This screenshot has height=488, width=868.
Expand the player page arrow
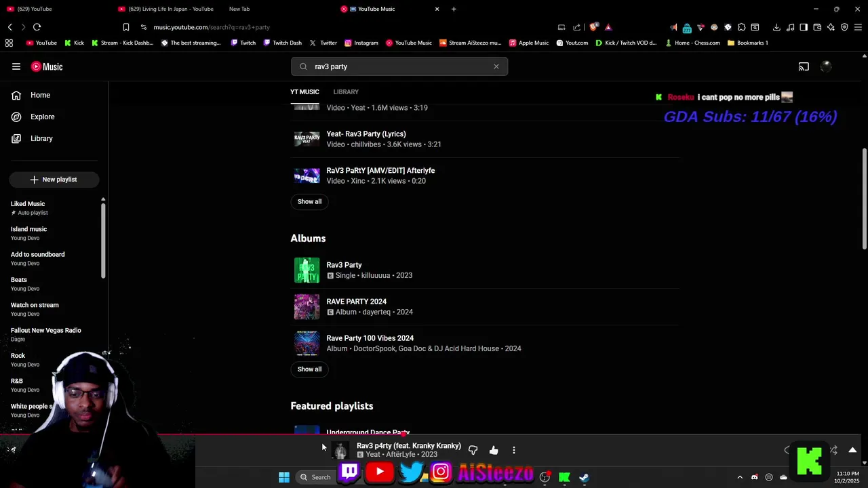(852, 450)
